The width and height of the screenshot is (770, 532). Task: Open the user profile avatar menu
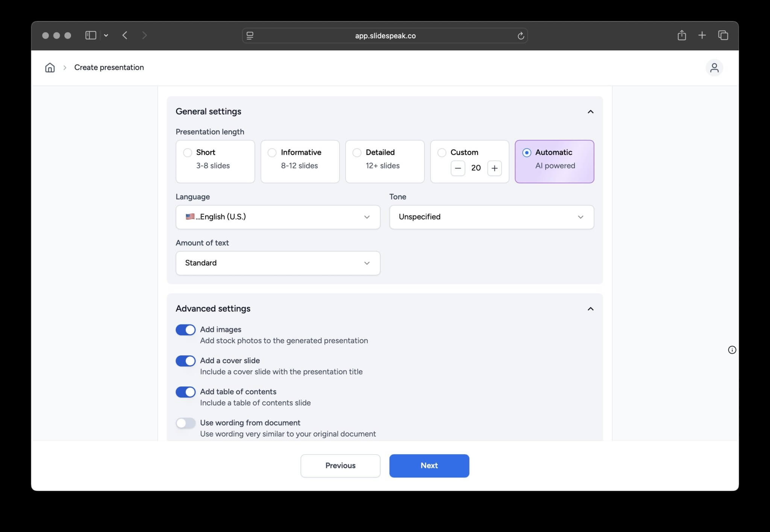[x=714, y=68]
